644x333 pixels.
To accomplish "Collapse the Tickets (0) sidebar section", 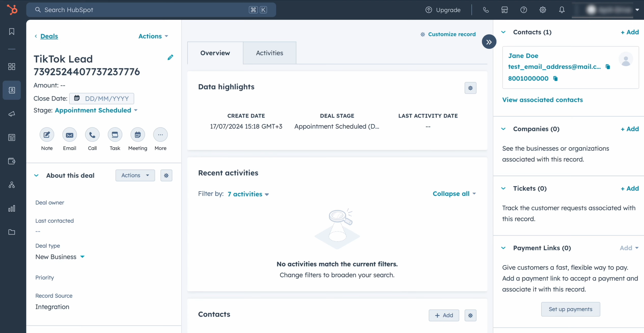I will 503,188.
